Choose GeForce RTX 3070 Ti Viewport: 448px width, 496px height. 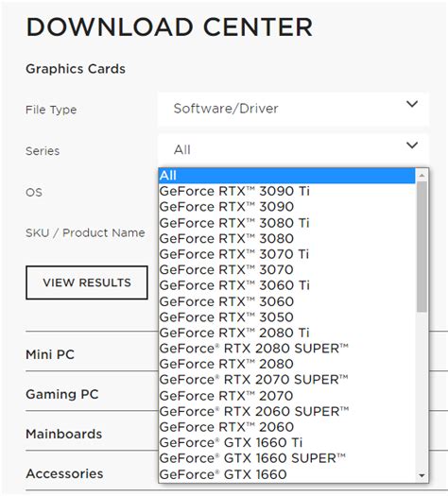[x=287, y=254]
